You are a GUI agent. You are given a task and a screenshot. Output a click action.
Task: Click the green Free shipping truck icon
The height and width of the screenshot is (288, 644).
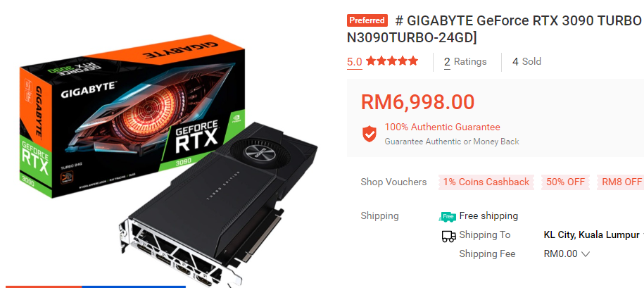(x=448, y=216)
